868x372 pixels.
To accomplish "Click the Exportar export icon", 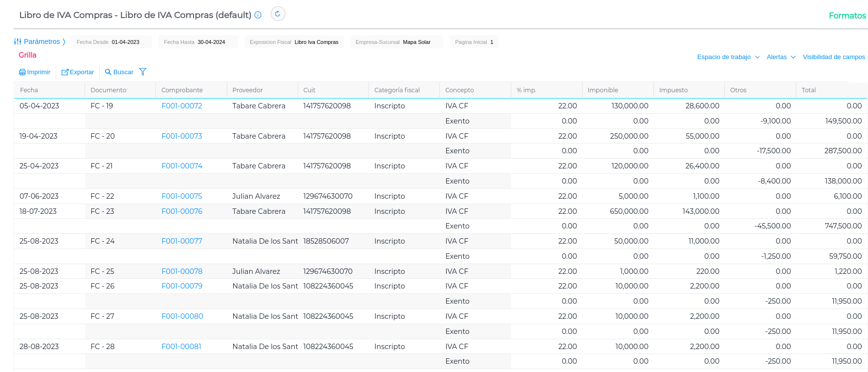I will pos(65,72).
